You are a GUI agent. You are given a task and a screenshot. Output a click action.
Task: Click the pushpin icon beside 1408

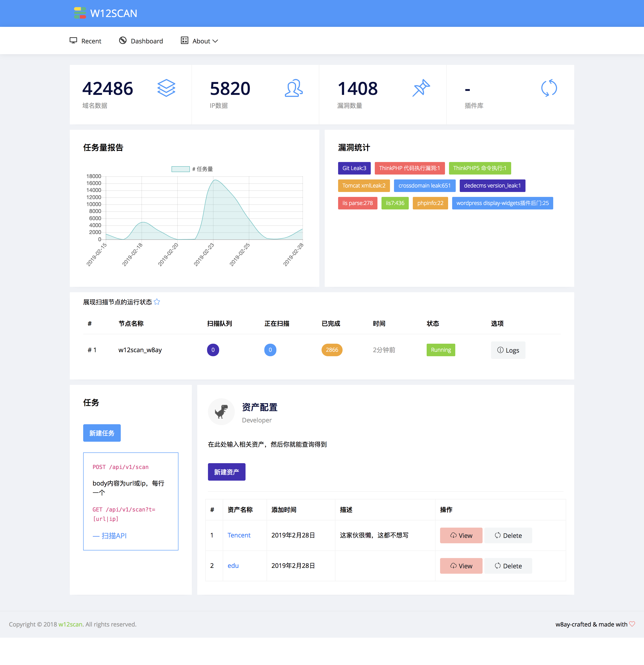pos(421,88)
